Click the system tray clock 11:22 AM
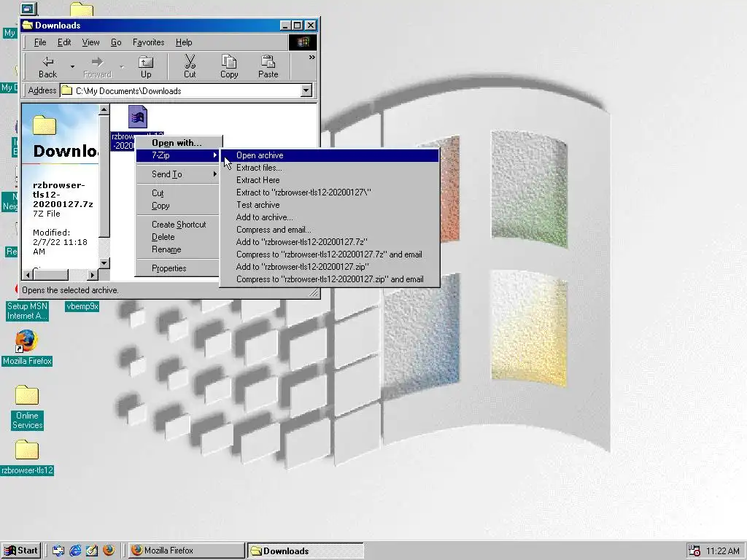 point(723,551)
